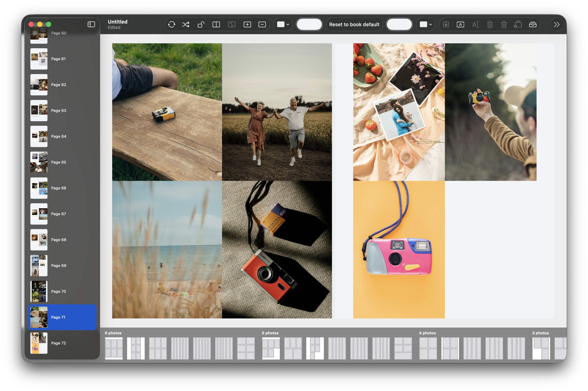Choose first 5 photos layout under label
Viewport: 588px width, 391px height.
[271, 348]
